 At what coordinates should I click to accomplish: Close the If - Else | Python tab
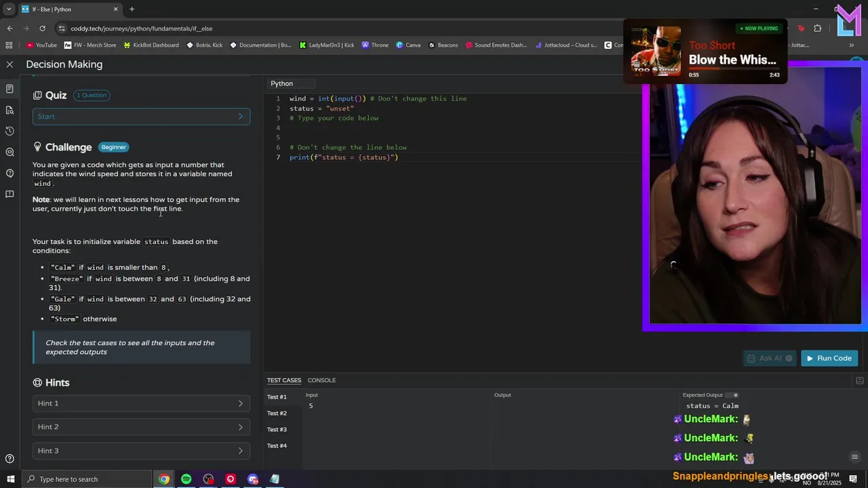115,9
